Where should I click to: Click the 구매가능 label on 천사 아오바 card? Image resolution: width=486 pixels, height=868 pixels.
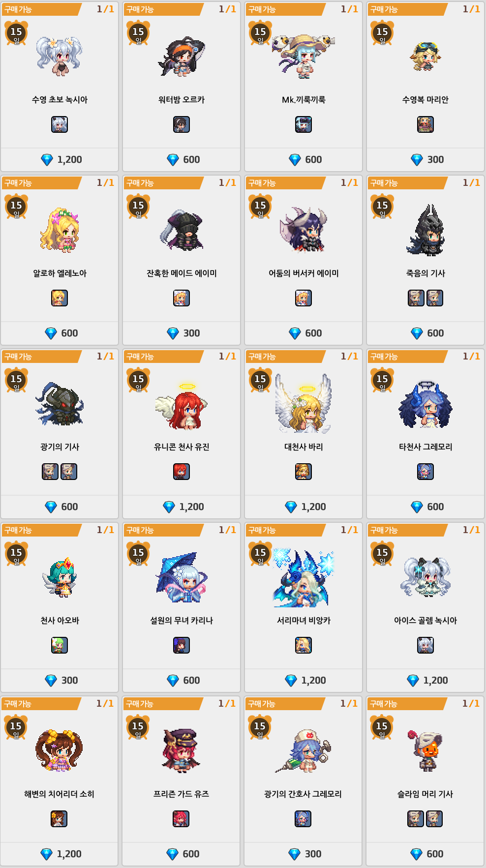click(x=18, y=530)
